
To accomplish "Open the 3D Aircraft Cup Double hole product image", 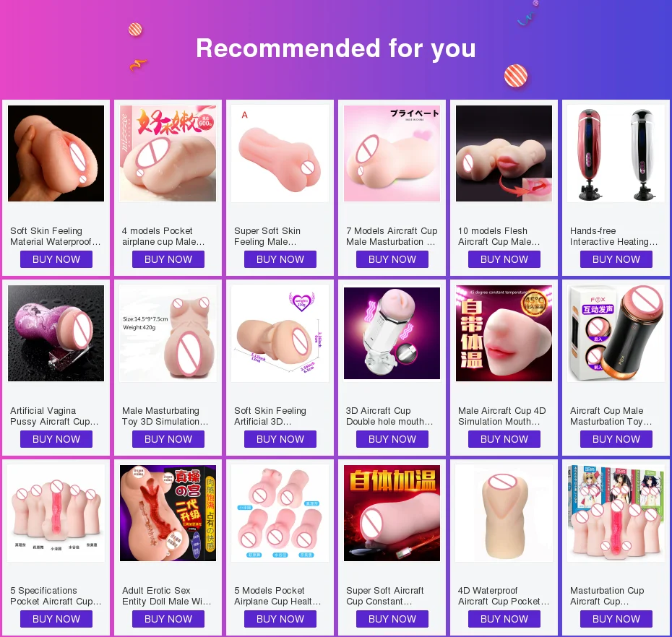I will 392,333.
